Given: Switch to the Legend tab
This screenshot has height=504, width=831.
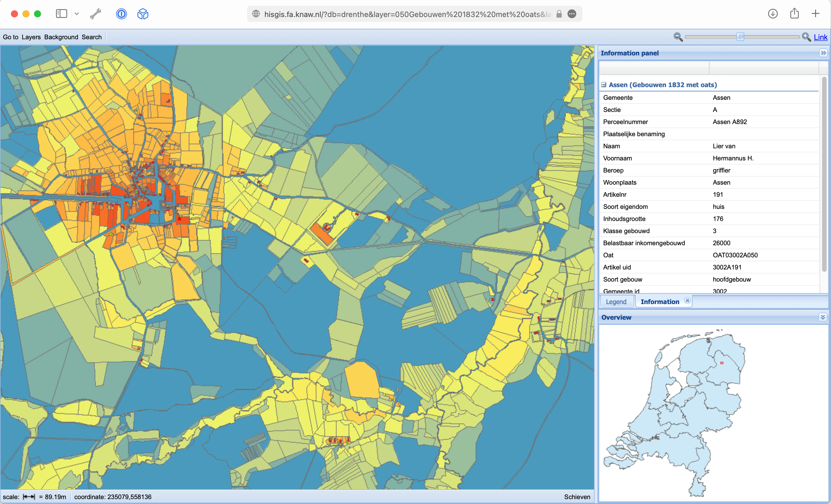Looking at the screenshot, I should coord(616,301).
